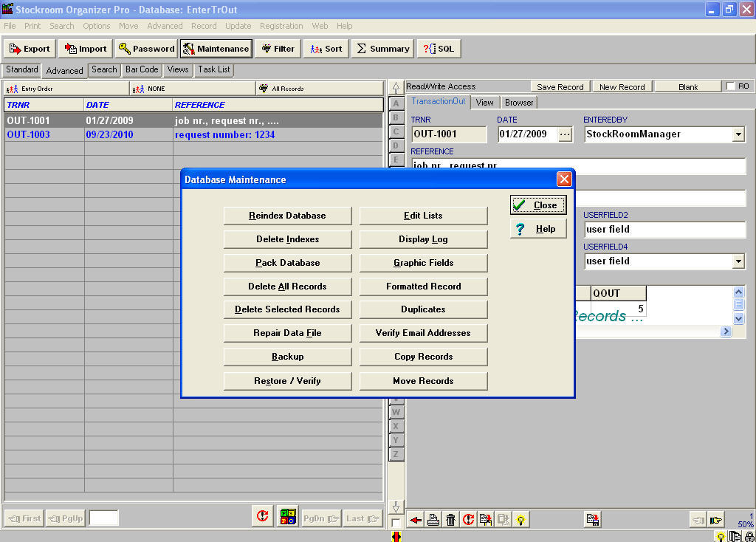
Task: Open the Sort tool
Action: point(326,49)
